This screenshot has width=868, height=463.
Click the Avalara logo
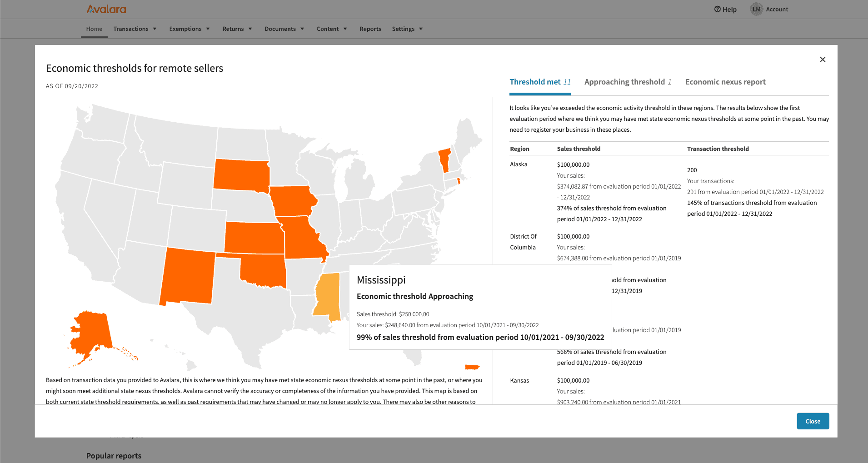coord(106,9)
